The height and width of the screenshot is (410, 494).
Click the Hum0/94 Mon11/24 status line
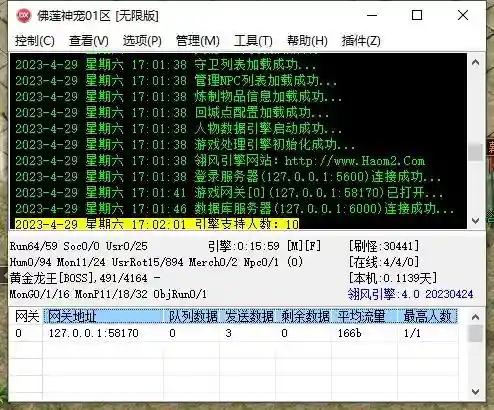[x=156, y=262]
